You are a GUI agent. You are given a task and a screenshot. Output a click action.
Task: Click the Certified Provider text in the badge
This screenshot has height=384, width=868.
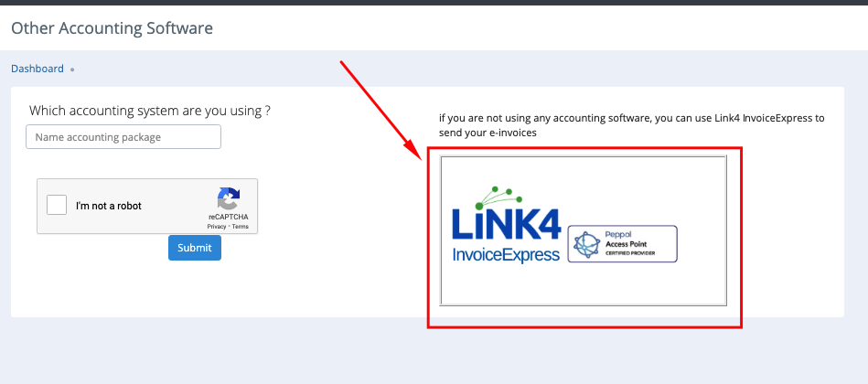(630, 253)
